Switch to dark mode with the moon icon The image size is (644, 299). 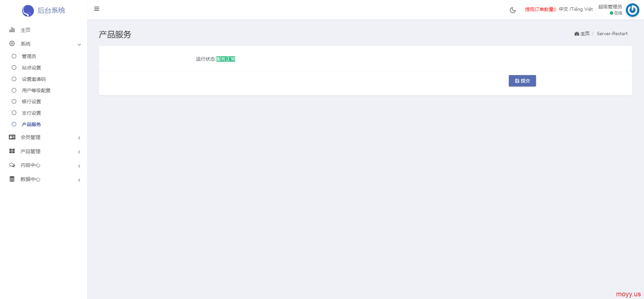tap(513, 10)
